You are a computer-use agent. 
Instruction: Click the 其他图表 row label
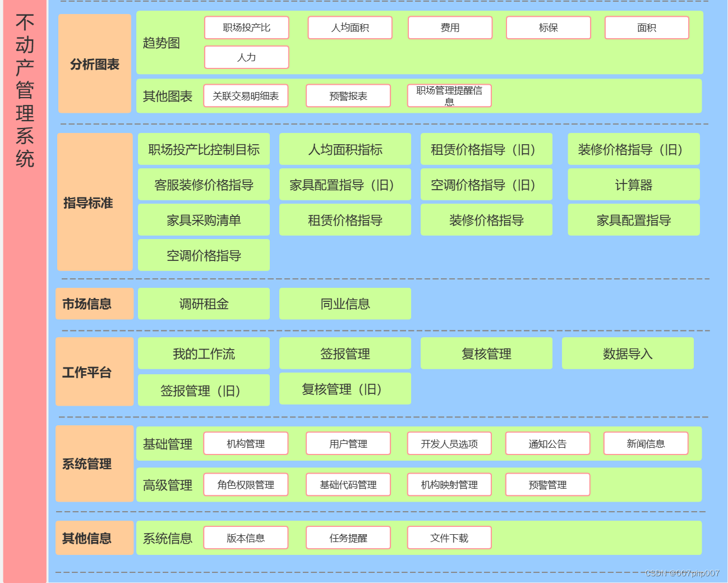[x=168, y=96]
